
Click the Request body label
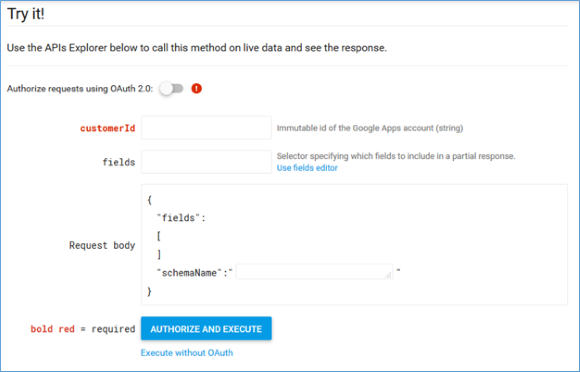tap(102, 245)
